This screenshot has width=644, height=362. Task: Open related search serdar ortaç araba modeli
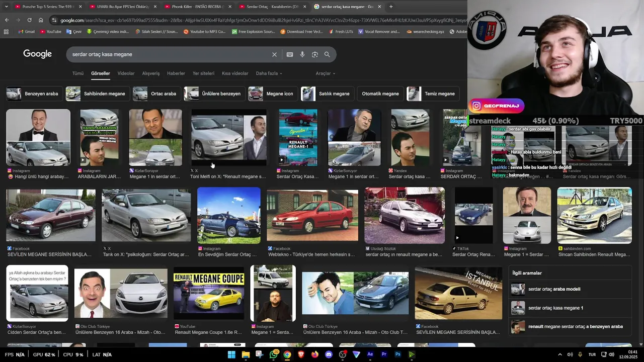tap(570, 289)
